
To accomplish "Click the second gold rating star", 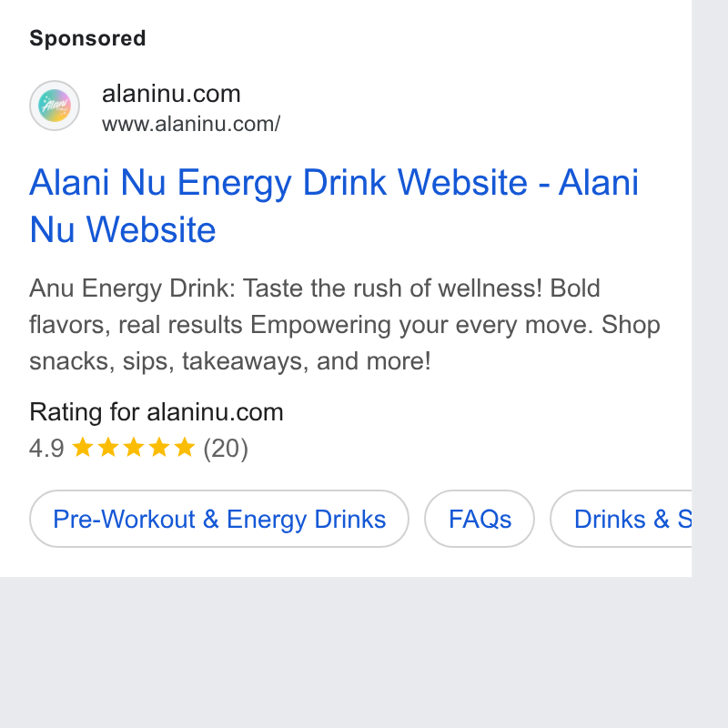I will 108,448.
